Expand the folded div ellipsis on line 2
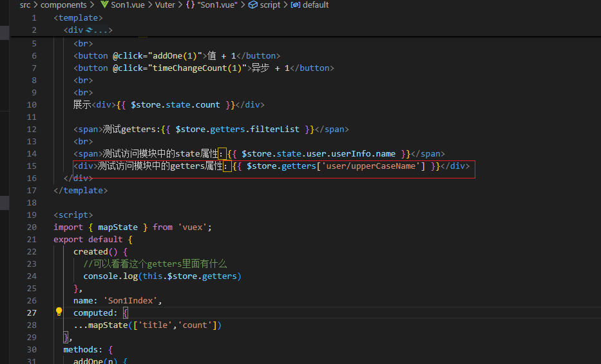Screen dimensions: 601x364 tap(100, 30)
